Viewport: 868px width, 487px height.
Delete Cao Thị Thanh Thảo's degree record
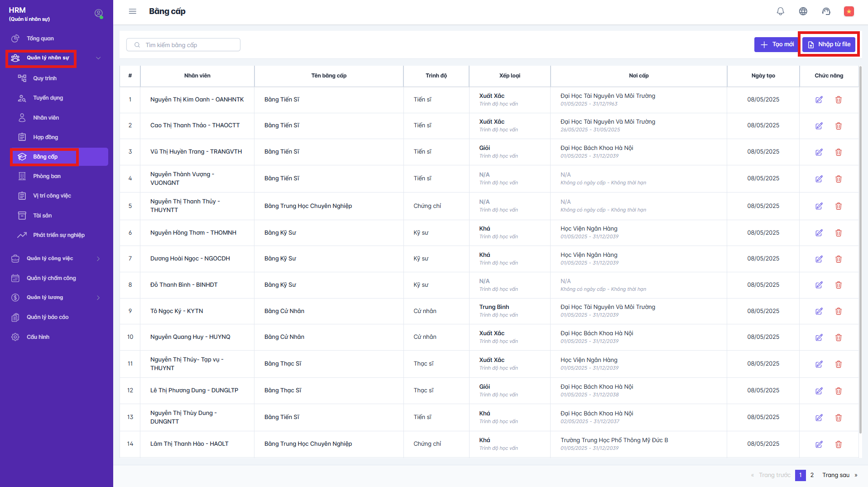click(838, 126)
